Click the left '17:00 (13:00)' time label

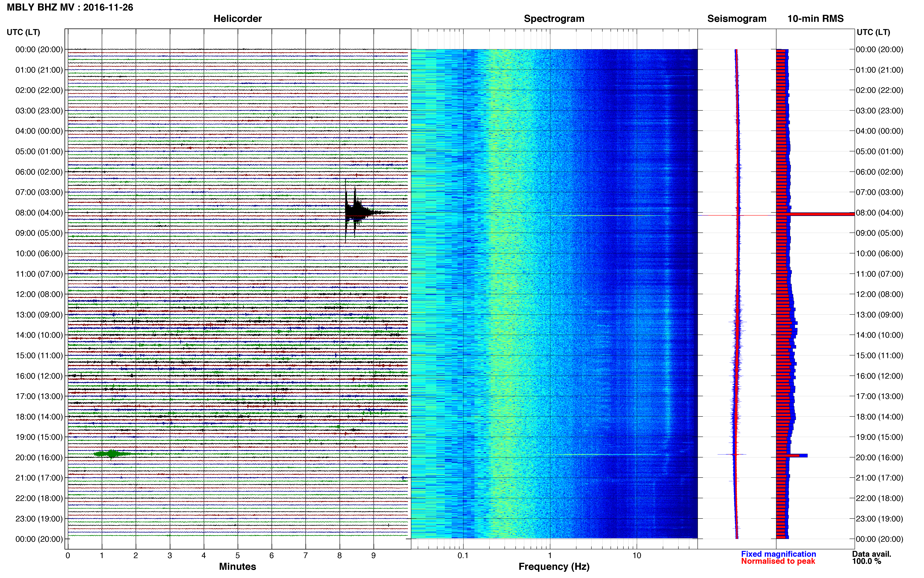39,396
